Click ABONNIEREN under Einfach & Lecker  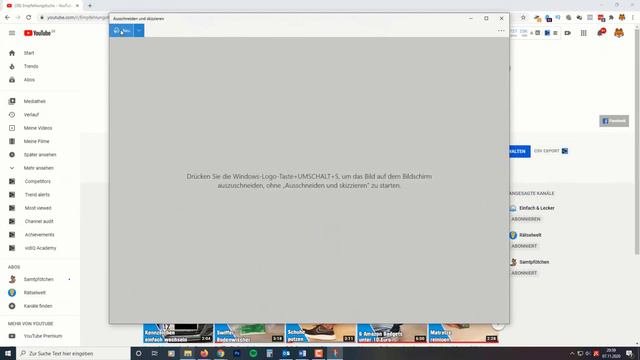click(x=526, y=219)
